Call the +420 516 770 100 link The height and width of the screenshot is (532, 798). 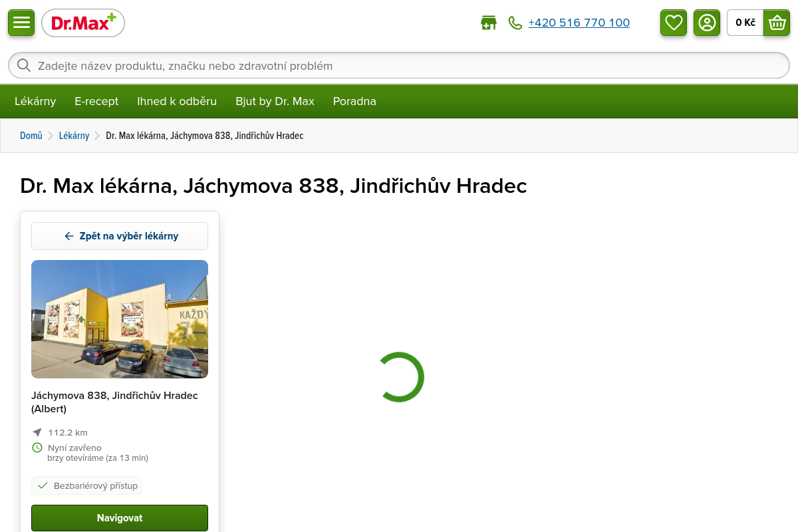point(579,23)
